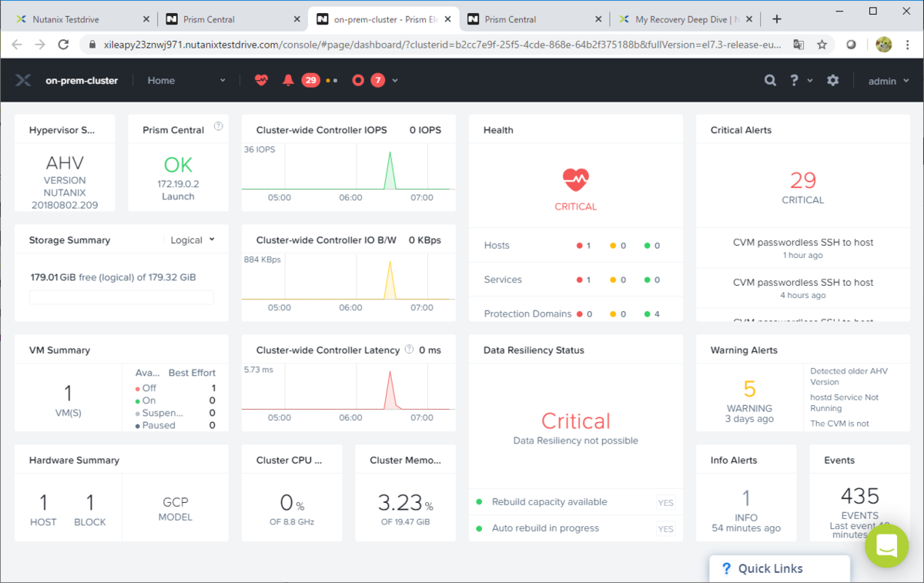This screenshot has height=583, width=924.
Task: Click the Auto rebuild in progress row
Action: point(575,528)
